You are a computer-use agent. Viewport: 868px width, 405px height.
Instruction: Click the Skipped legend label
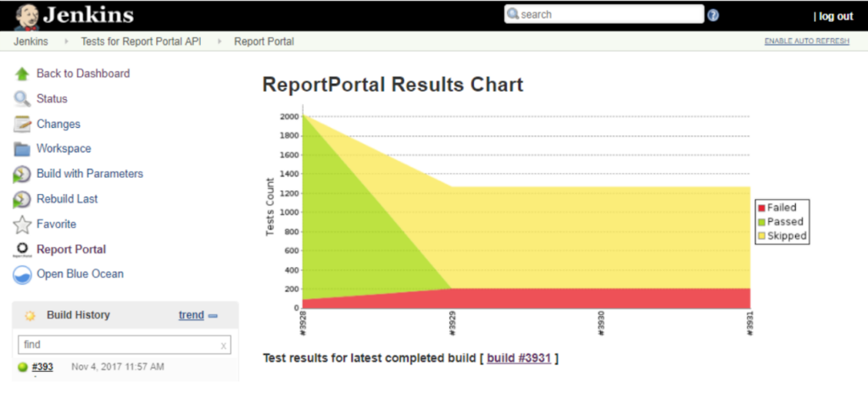pos(787,236)
